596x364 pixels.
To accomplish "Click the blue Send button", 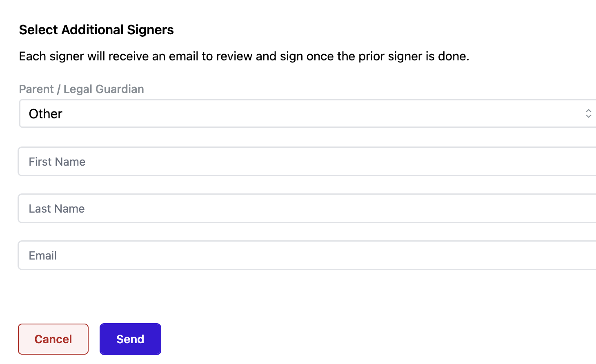I will (x=130, y=339).
